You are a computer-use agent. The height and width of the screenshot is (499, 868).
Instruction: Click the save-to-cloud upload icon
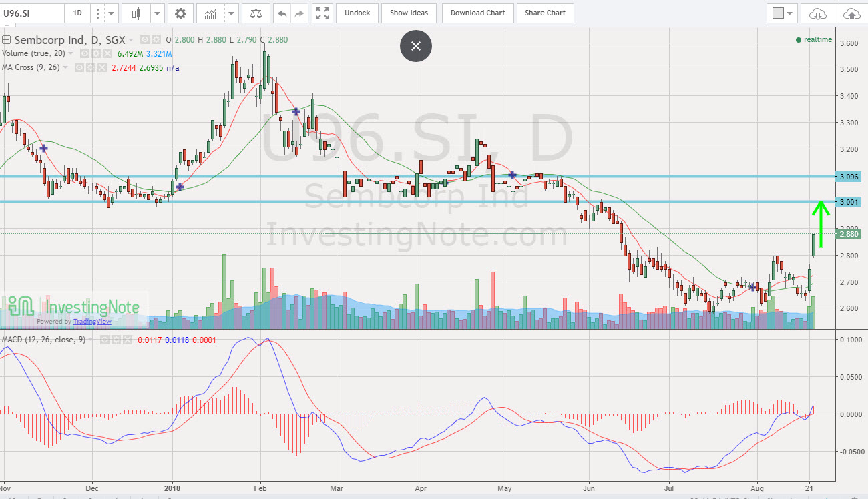tap(853, 13)
